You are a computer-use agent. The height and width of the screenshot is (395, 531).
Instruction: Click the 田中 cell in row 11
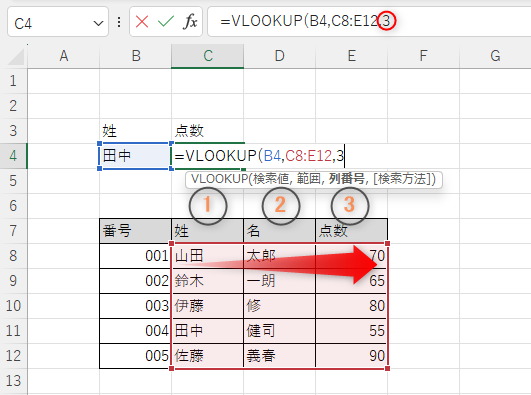(x=208, y=331)
